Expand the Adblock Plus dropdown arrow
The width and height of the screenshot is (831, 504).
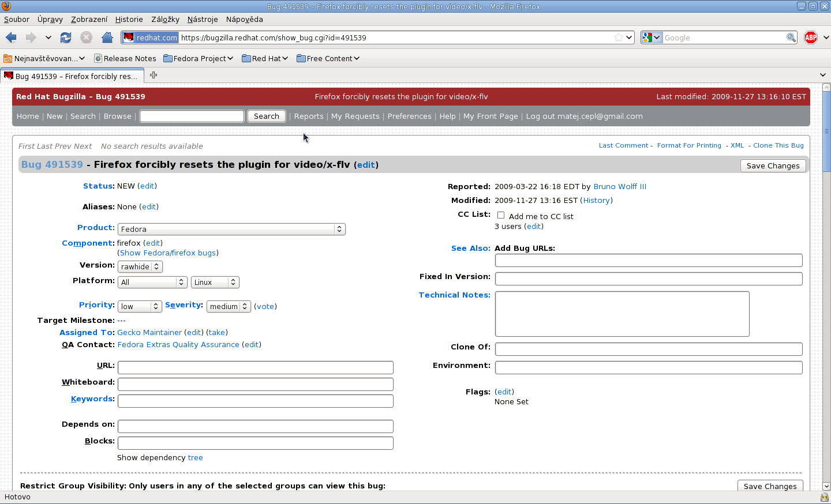pyautogui.click(x=826, y=37)
